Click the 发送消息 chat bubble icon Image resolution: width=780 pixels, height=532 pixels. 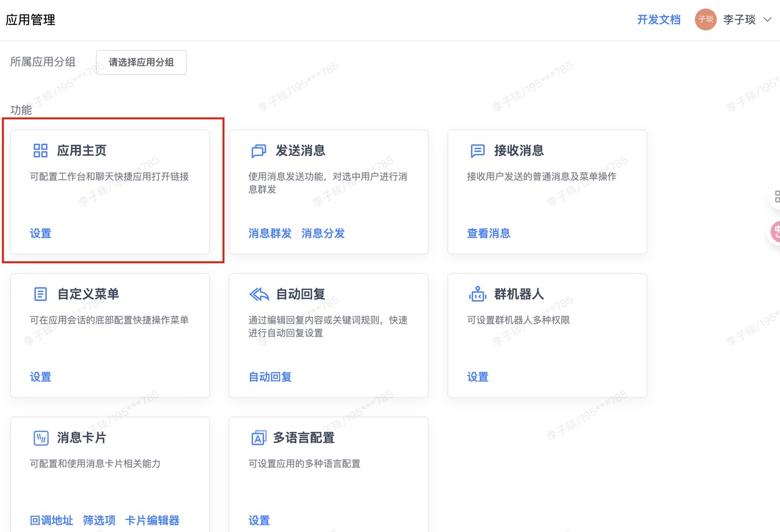pyautogui.click(x=258, y=151)
